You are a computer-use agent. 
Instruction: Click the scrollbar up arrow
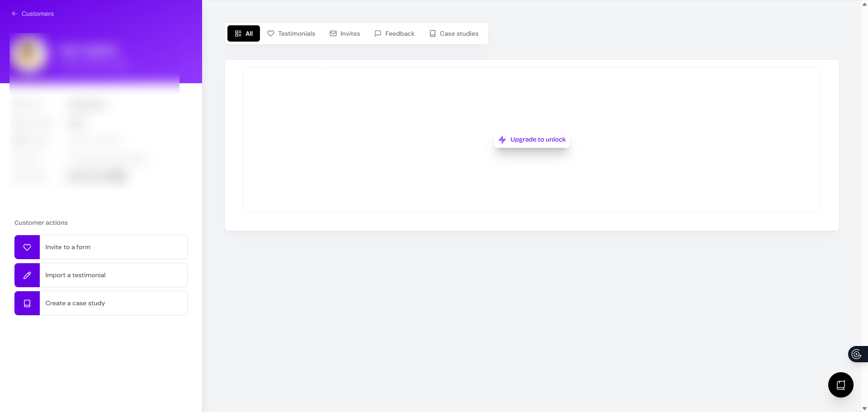tap(864, 4)
